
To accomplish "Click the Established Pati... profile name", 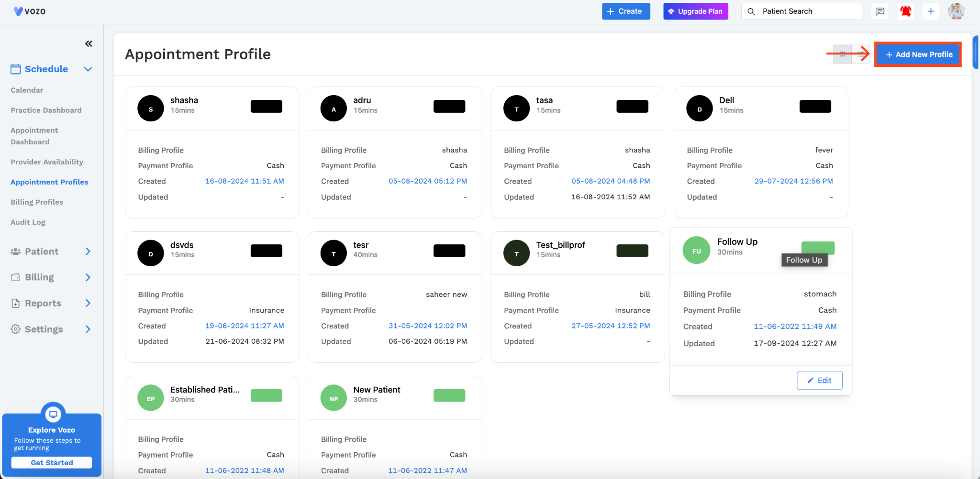I will 205,390.
